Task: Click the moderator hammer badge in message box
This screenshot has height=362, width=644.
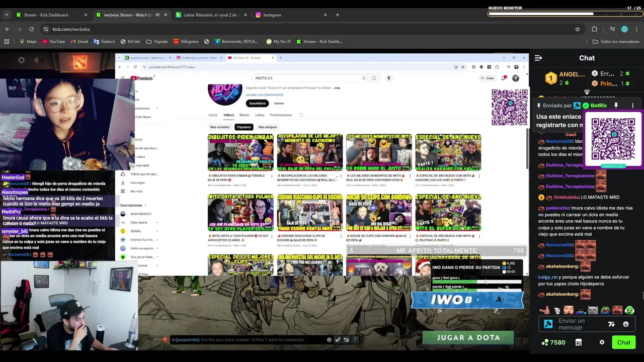Action: pos(548,324)
